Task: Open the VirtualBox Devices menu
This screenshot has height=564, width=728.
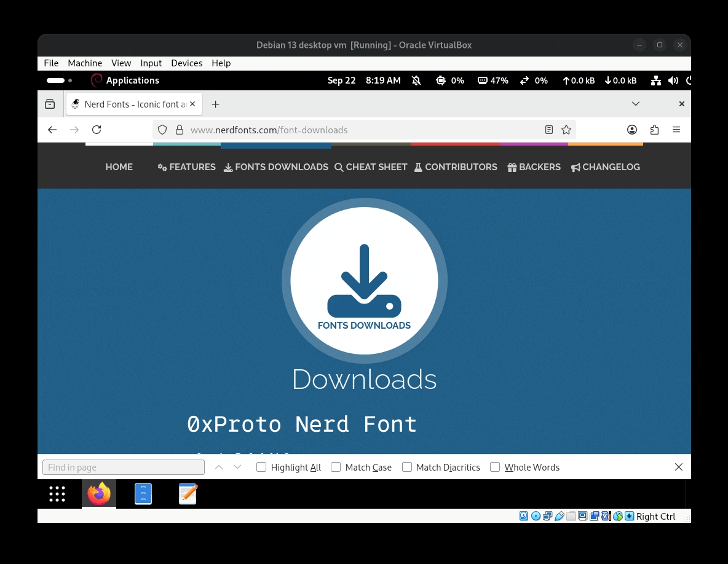Action: pos(187,63)
